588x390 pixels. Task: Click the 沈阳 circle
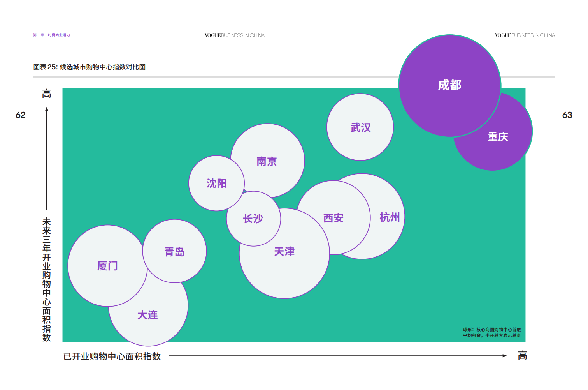pyautogui.click(x=216, y=183)
